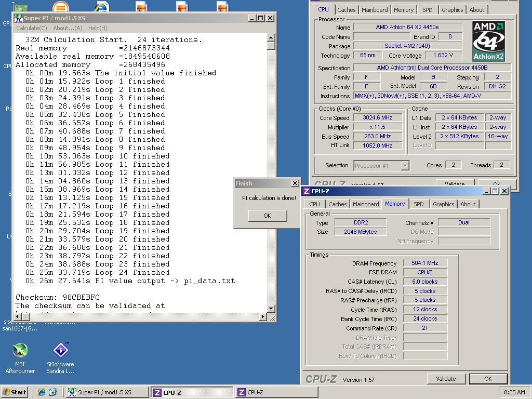Select CPU tab in lower CPU-Z window
The image size is (532, 399).
[x=314, y=204]
